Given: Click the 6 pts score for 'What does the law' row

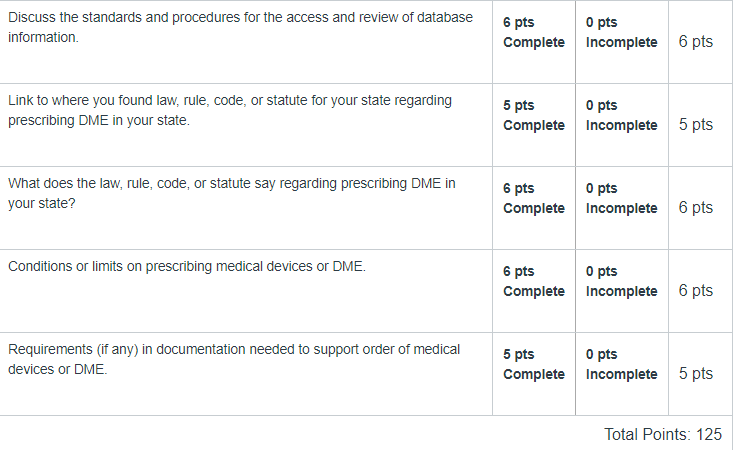Looking at the screenshot, I should pos(695,207).
